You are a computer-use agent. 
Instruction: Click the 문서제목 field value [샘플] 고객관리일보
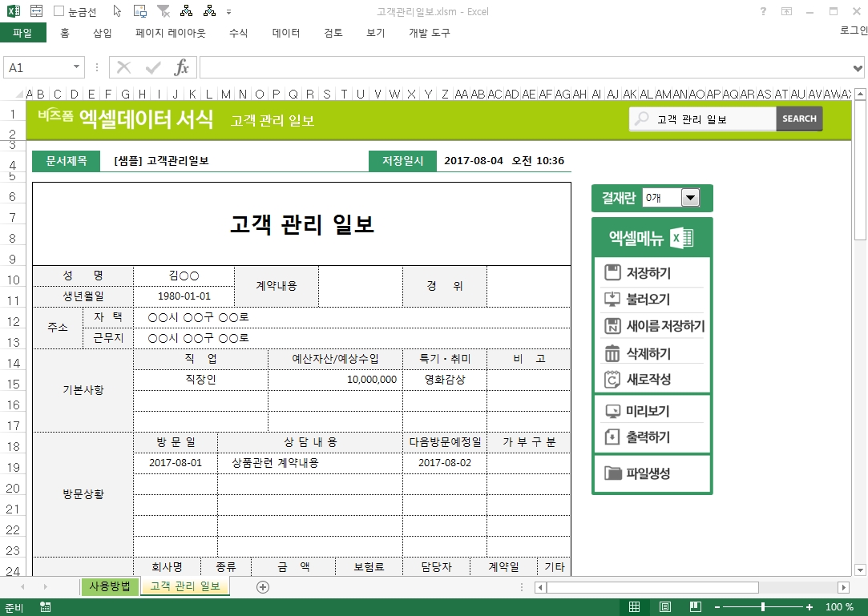point(161,160)
